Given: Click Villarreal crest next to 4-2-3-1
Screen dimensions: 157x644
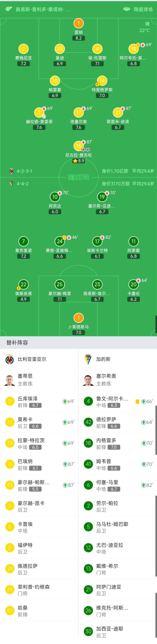Looking at the screenshot, I should click(x=12, y=171).
